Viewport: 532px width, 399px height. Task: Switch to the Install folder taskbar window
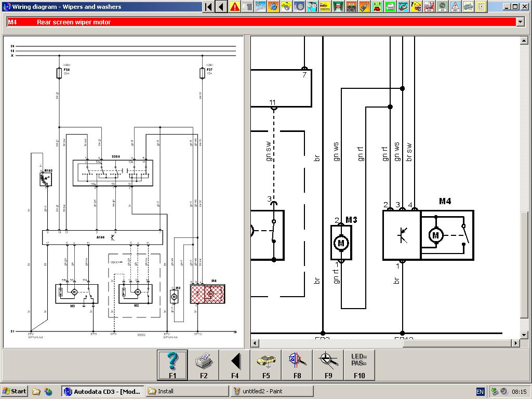[x=187, y=391]
